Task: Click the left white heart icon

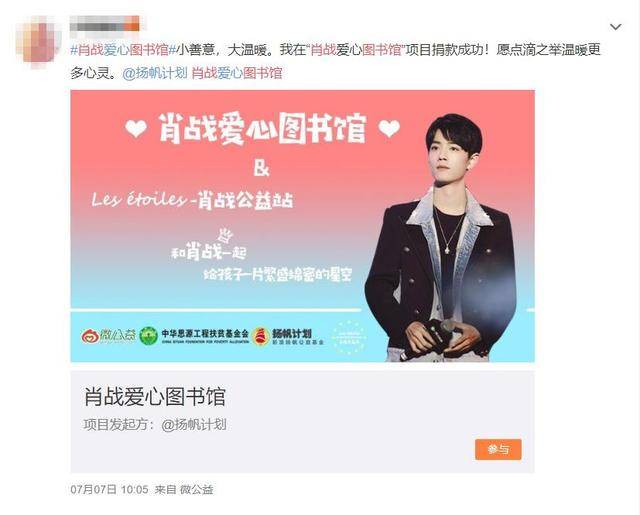Action: click(x=136, y=129)
